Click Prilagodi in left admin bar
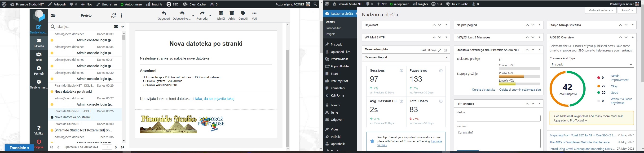Viewport: 644px width, 153px height. (57, 4)
